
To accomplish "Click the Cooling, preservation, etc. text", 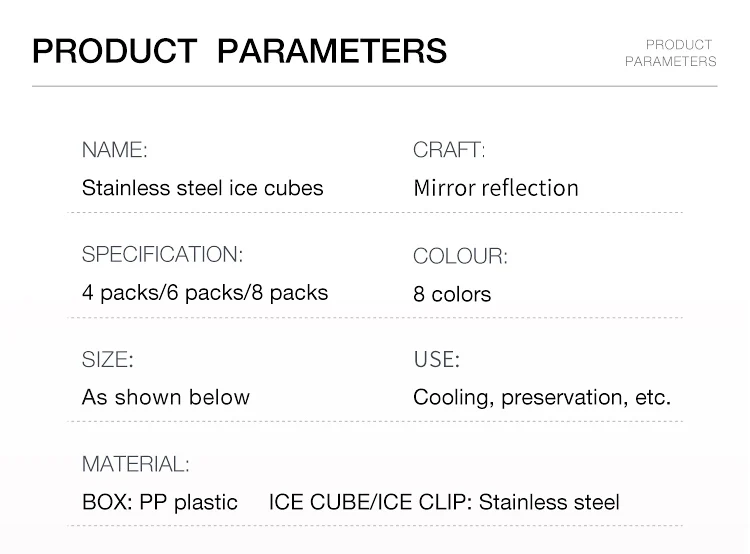I will (542, 398).
